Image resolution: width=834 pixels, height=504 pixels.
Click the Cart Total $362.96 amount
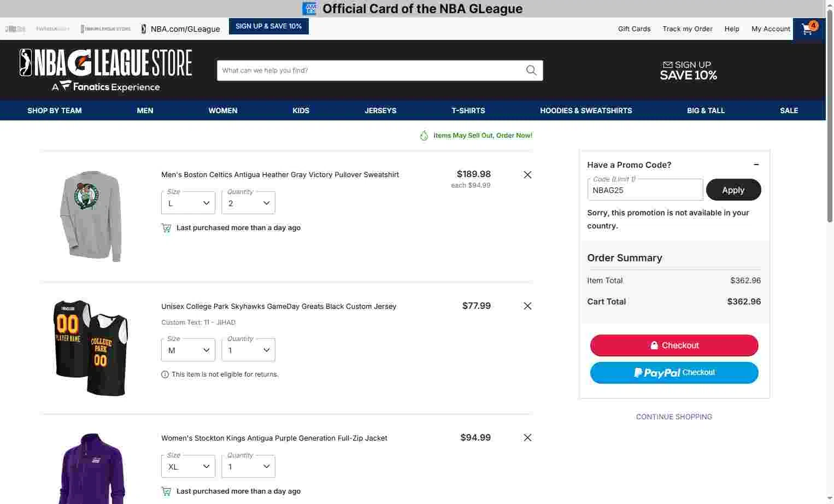click(x=744, y=302)
